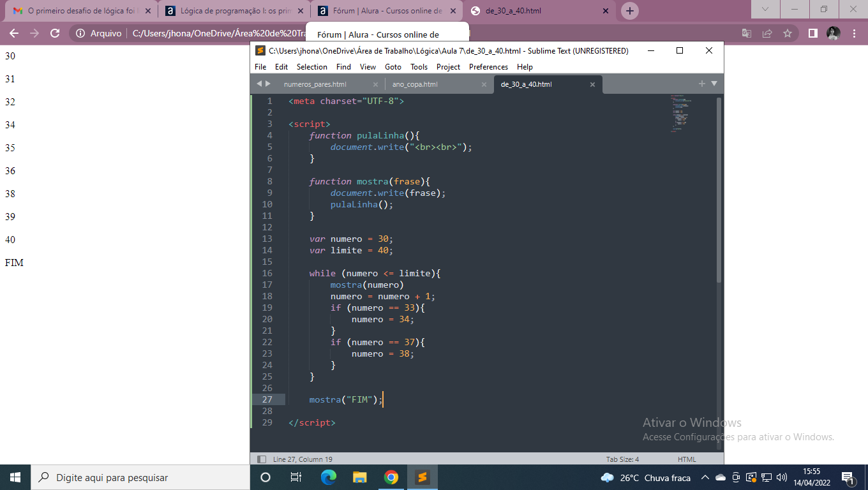Viewport: 868px width, 490px height.
Task: Bookmark this page with star icon
Action: (788, 33)
